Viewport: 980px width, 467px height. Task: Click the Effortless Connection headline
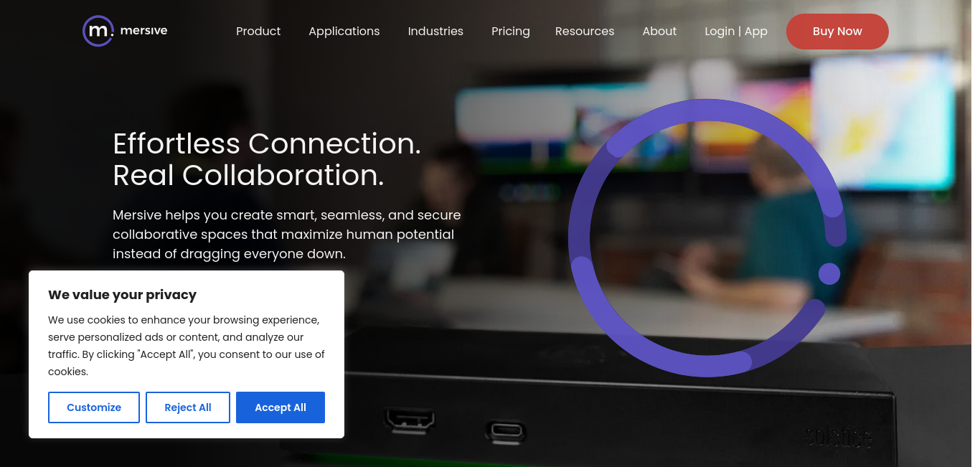(x=267, y=159)
